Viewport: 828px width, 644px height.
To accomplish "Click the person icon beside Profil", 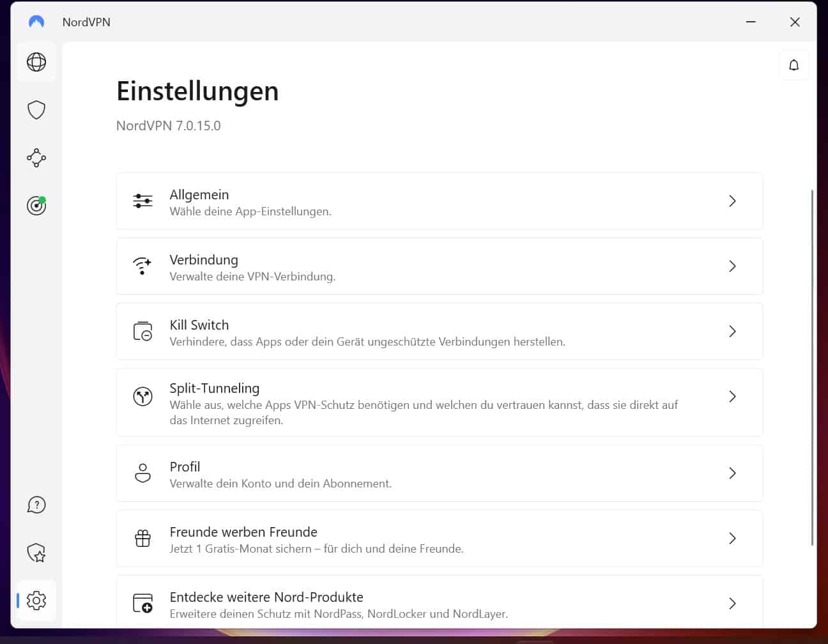I will (x=142, y=473).
